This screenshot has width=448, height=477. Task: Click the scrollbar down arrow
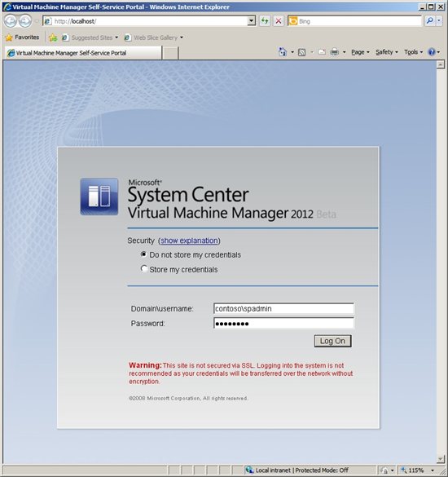click(x=441, y=459)
